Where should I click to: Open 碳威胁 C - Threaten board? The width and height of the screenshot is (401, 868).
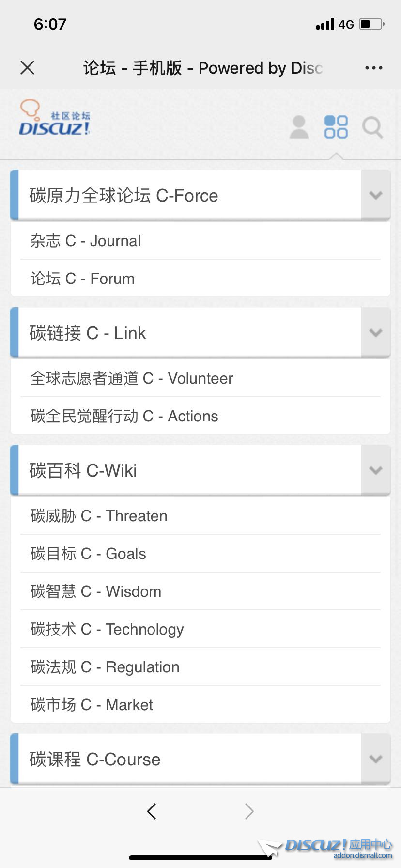click(99, 516)
